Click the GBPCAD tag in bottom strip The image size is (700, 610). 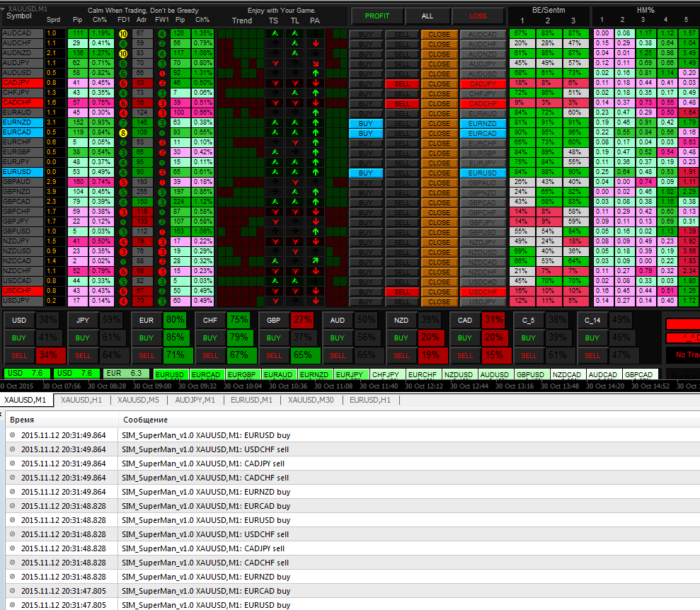[638, 375]
